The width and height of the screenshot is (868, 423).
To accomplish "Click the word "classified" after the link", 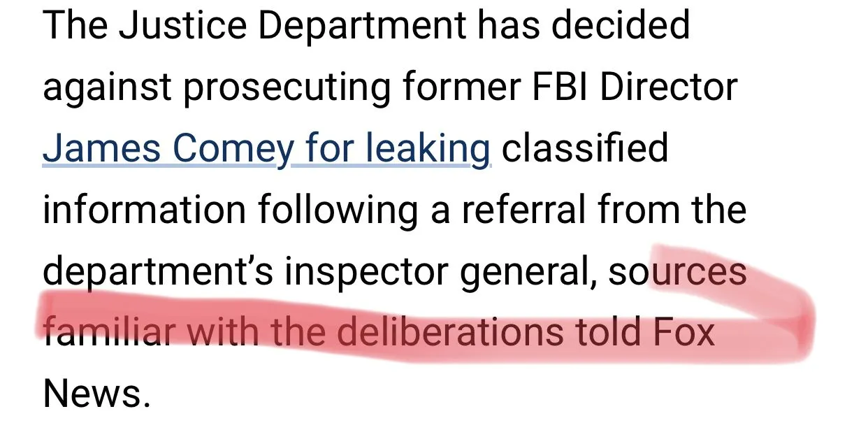I will [x=585, y=148].
